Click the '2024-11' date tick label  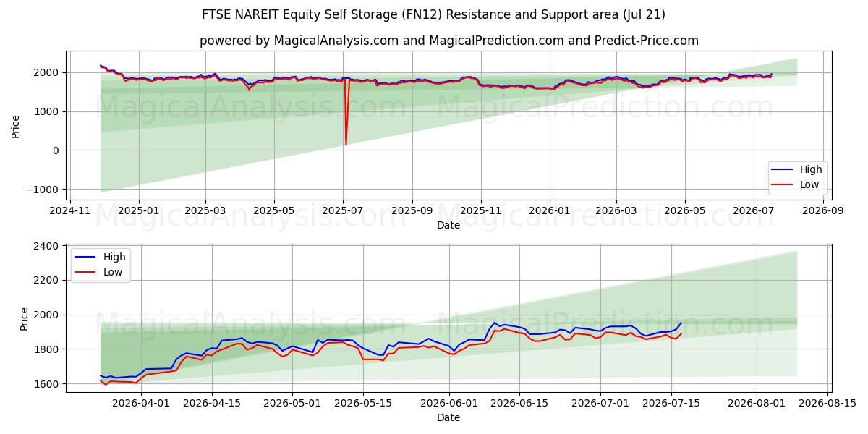coord(70,211)
